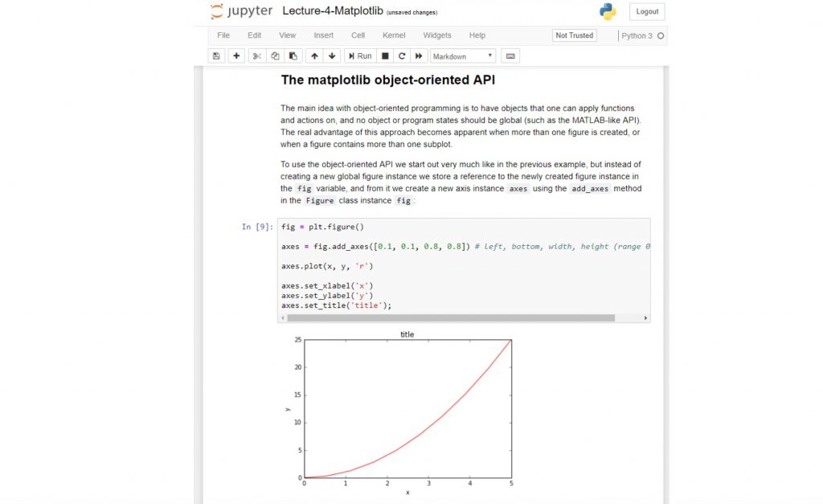Restart the kernel with circular arrow icon
This screenshot has width=823, height=504.
[402, 56]
